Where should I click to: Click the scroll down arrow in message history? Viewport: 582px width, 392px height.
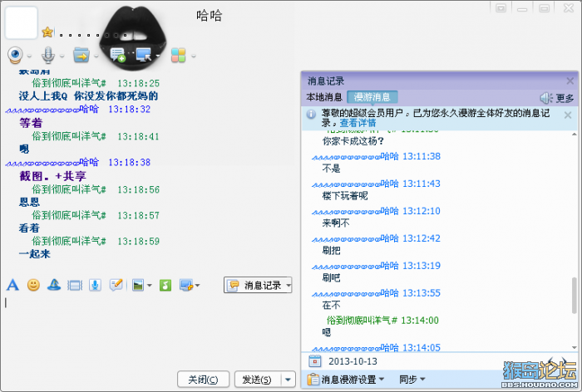coord(575,347)
